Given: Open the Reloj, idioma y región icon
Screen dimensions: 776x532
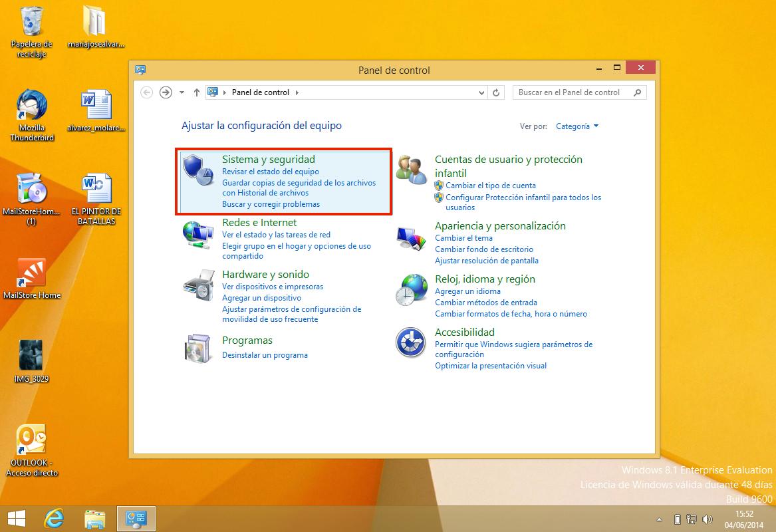Looking at the screenshot, I should pyautogui.click(x=411, y=289).
